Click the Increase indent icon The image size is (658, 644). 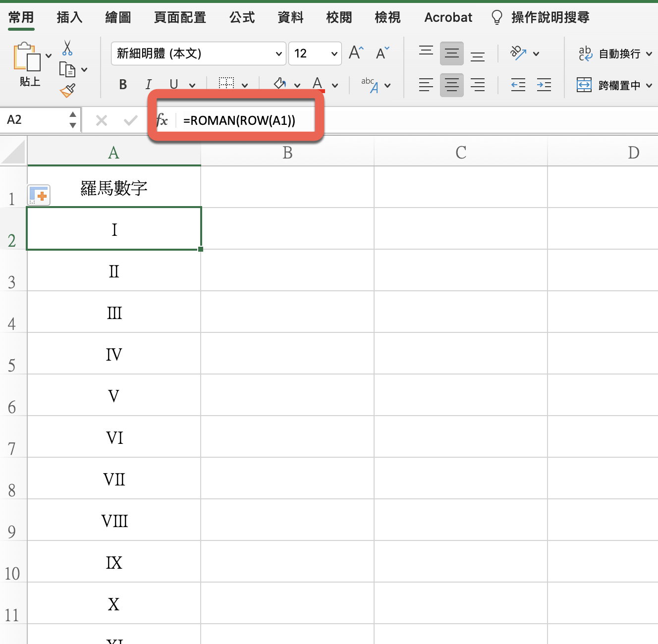click(x=544, y=85)
